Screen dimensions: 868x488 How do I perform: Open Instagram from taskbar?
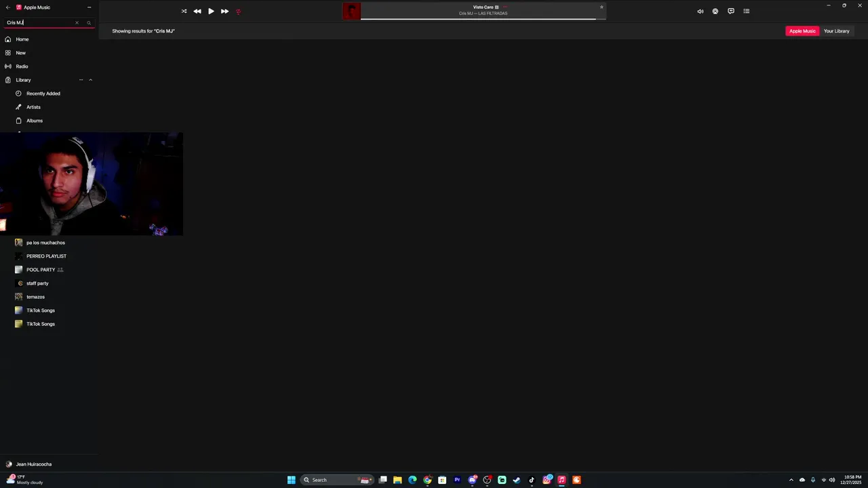(x=547, y=480)
